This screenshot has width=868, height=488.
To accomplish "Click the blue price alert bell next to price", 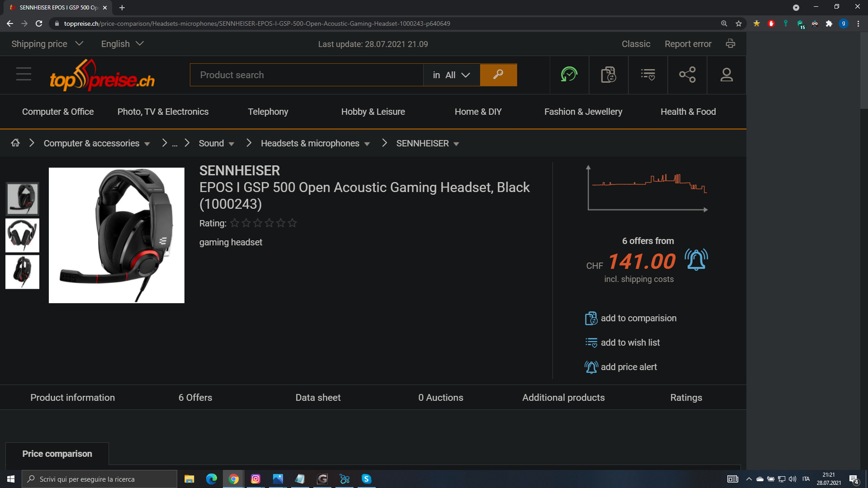I will click(696, 259).
